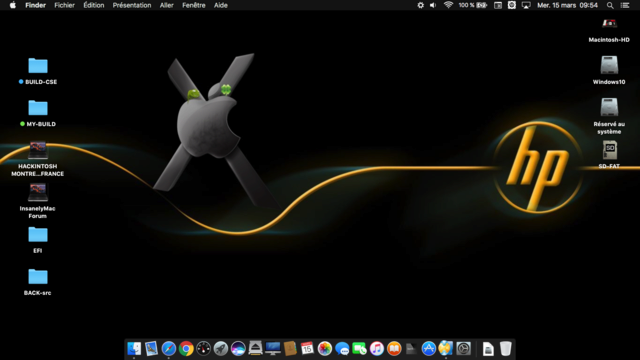
Task: Open the document stack beside the Trash
Action: tap(488, 349)
